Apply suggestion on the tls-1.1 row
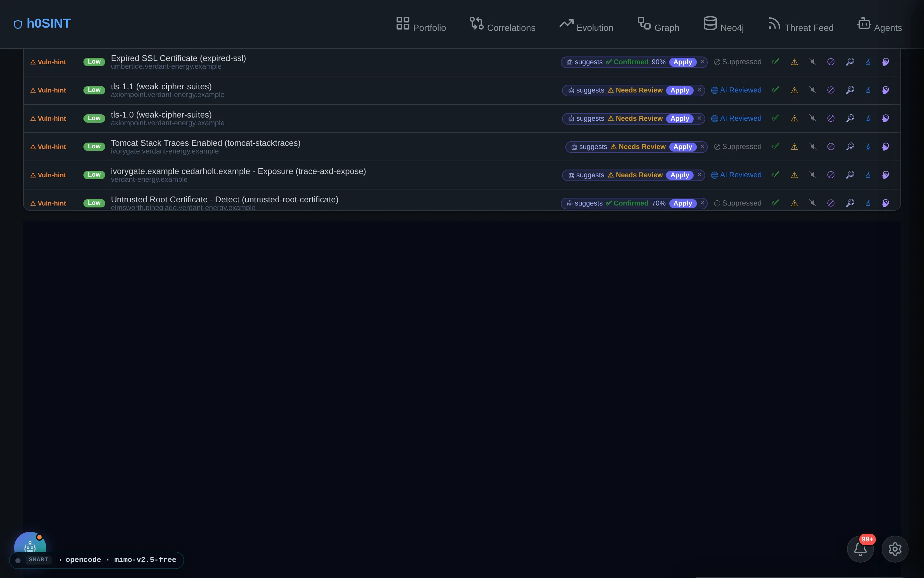This screenshot has width=924, height=578. [680, 90]
